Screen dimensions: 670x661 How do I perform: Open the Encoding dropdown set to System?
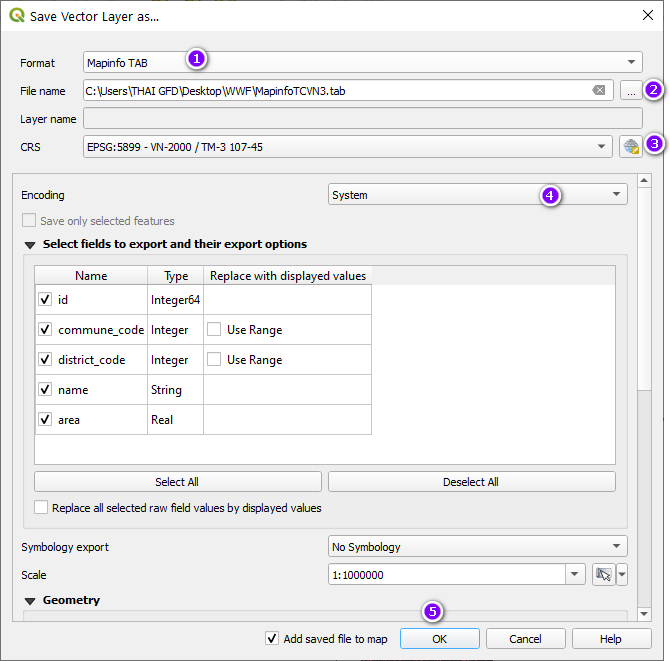pos(478,194)
